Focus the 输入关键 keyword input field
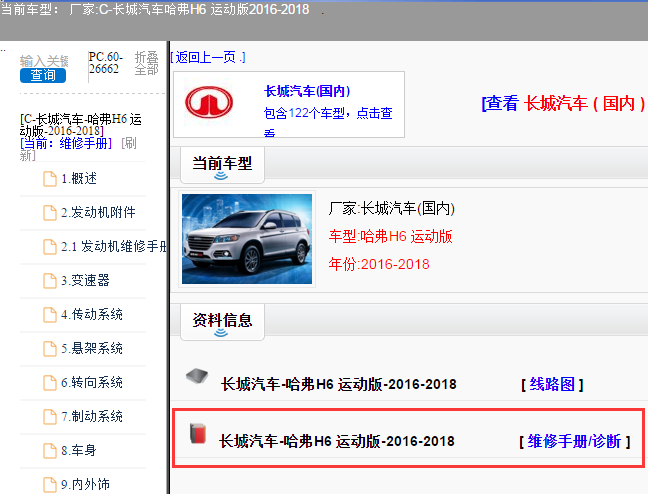This screenshot has height=494, width=648. (x=44, y=61)
